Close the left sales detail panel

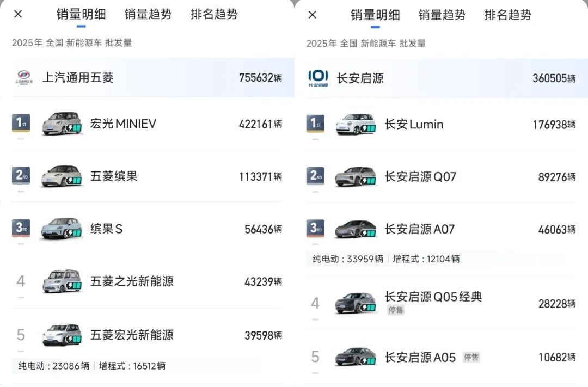[18, 14]
